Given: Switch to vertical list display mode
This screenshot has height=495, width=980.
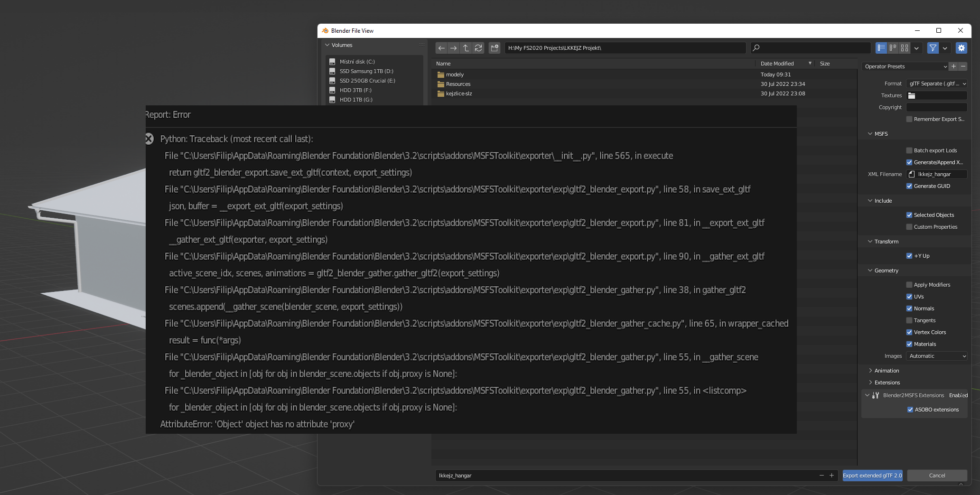Looking at the screenshot, I should point(881,47).
